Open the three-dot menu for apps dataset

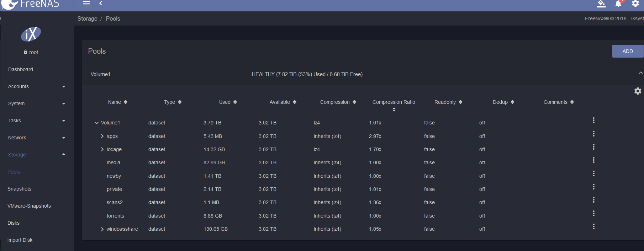[x=593, y=134]
